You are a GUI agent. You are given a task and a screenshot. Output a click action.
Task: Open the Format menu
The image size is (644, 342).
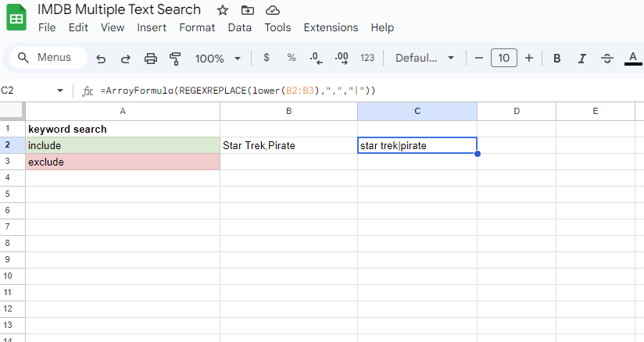click(197, 27)
